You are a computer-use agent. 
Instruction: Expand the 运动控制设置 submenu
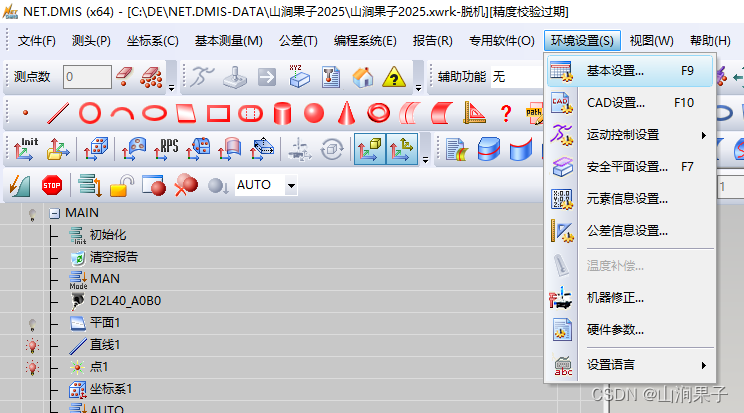coord(631,135)
